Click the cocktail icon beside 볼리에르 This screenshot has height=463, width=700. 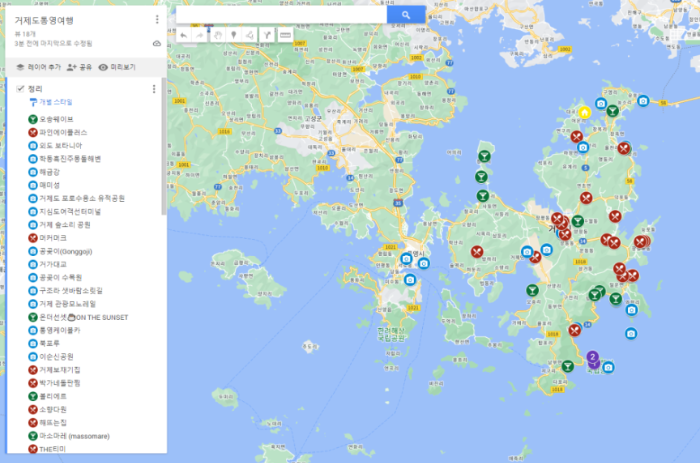click(x=33, y=396)
